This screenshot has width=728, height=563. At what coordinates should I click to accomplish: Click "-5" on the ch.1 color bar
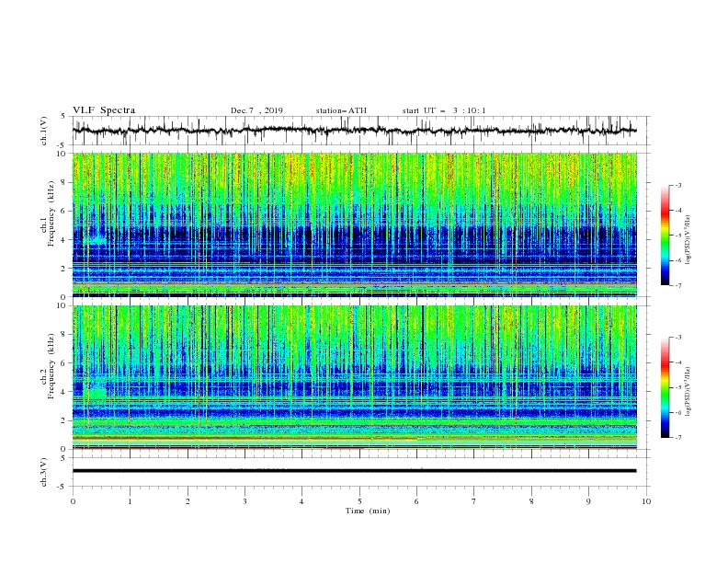click(x=677, y=236)
